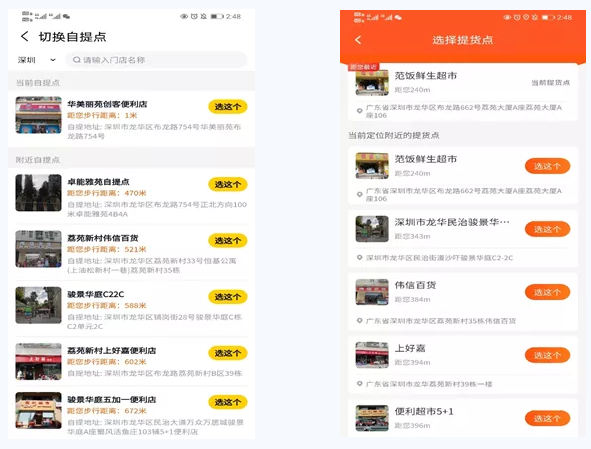Screen dimensions: 591x449
Task: Click 选这个 for 上好嘉
Action: click(547, 355)
